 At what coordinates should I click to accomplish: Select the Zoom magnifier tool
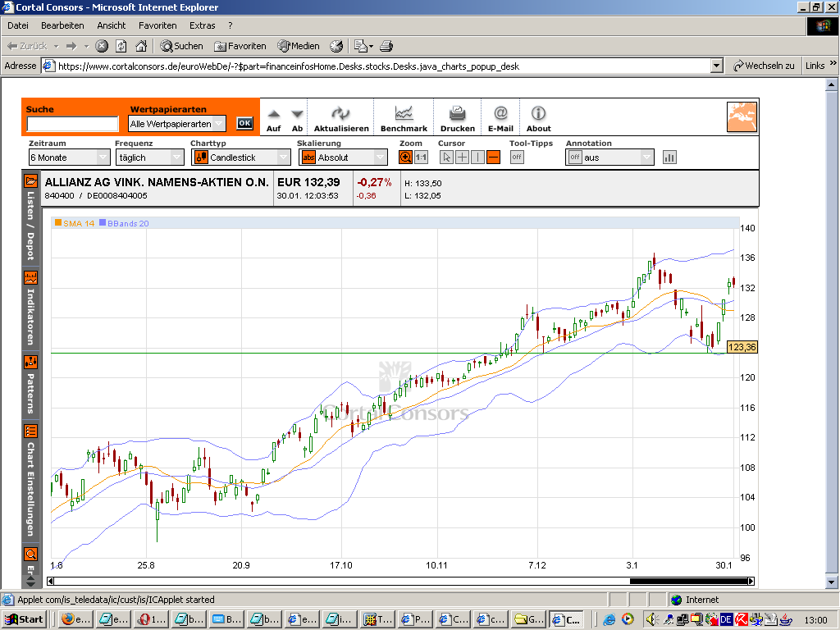pyautogui.click(x=406, y=157)
